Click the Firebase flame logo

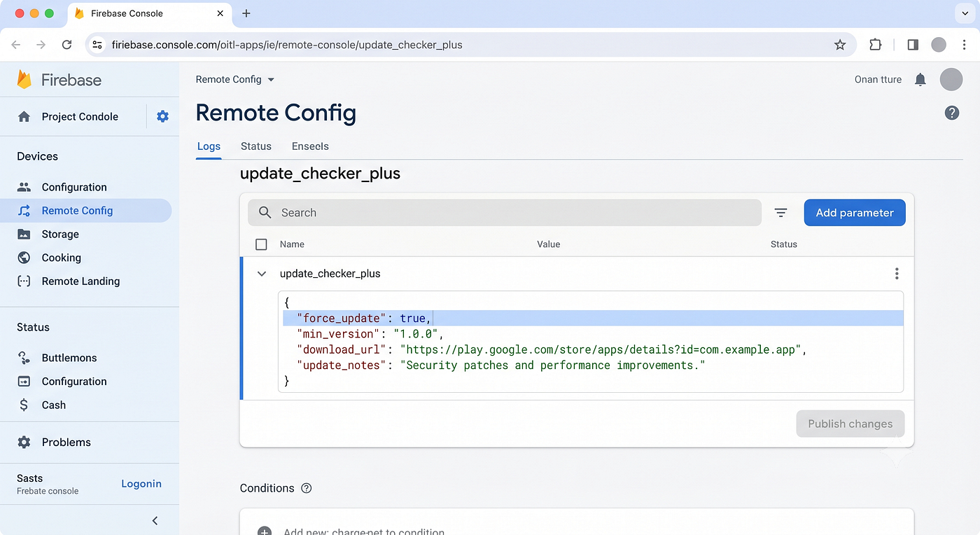(24, 79)
